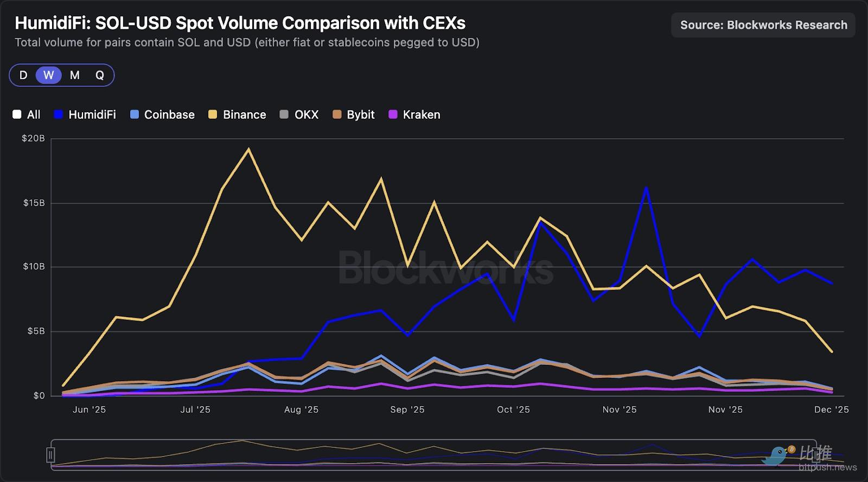Click the Source: Blockworks Research badge
Screen dimensions: 868x482
pos(763,25)
